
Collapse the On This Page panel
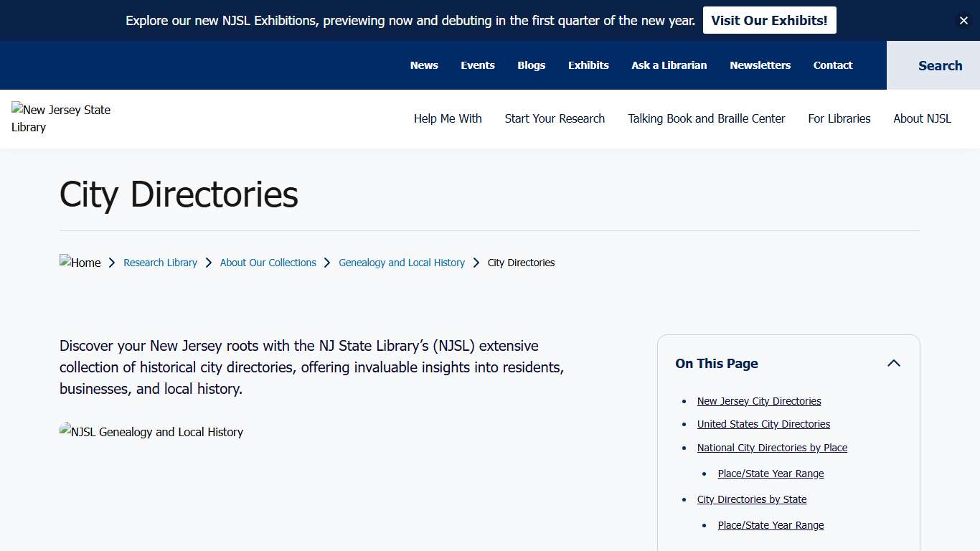(894, 363)
